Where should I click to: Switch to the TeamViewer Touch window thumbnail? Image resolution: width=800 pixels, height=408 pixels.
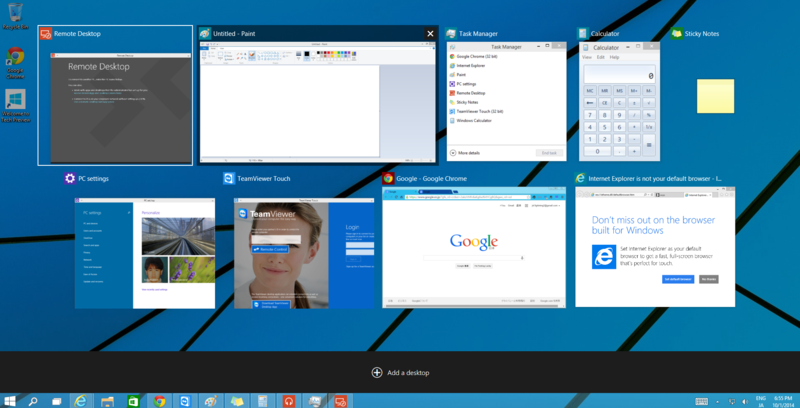point(304,253)
